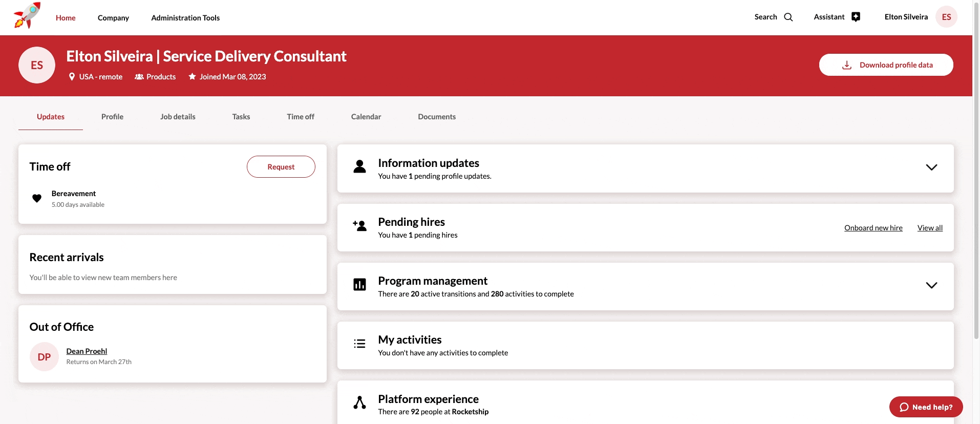Click the Search magnifying glass icon

tap(789, 17)
